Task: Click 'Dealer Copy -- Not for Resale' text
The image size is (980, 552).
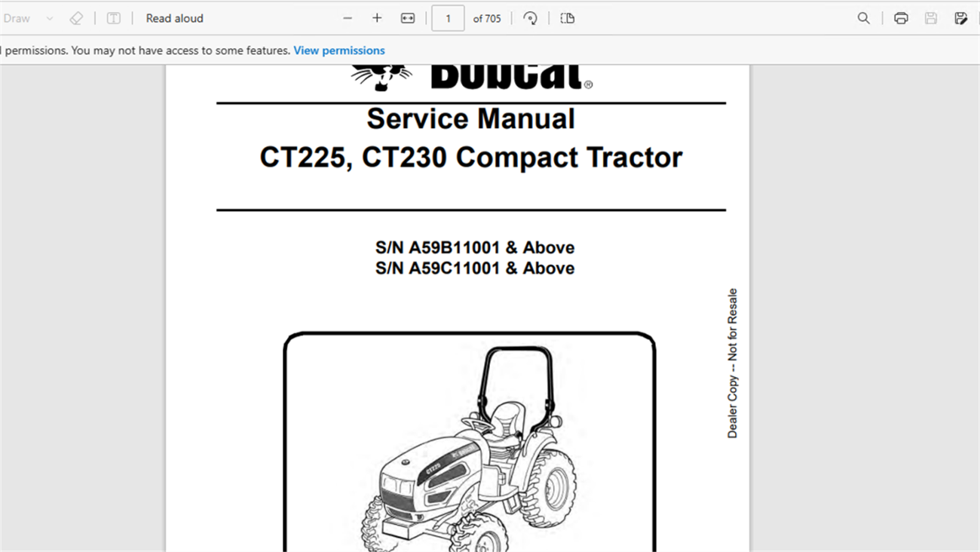Action: point(732,364)
